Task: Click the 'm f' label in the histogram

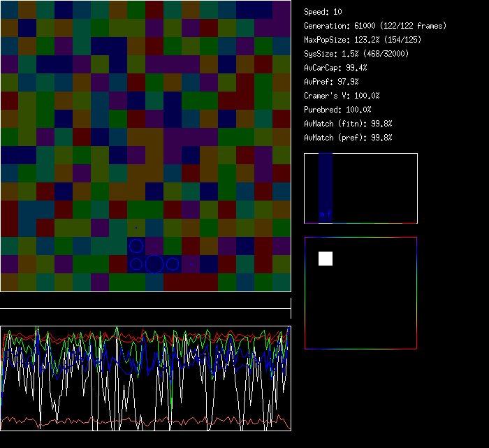Action: [325, 214]
